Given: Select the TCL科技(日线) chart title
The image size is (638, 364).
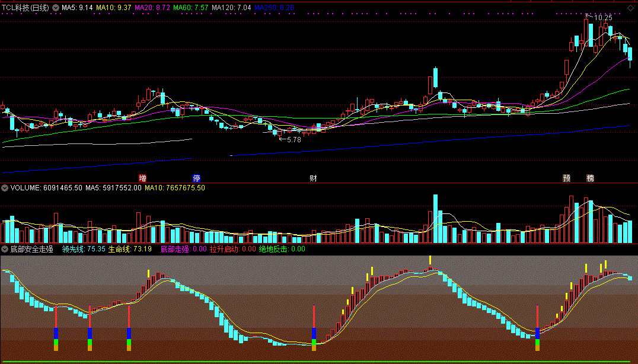Looking at the screenshot, I should (25, 8).
